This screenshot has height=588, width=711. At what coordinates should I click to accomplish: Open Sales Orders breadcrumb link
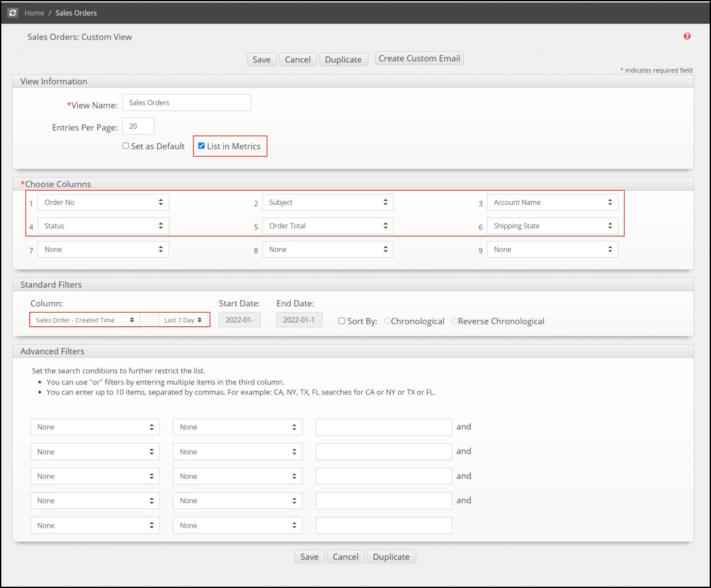76,13
